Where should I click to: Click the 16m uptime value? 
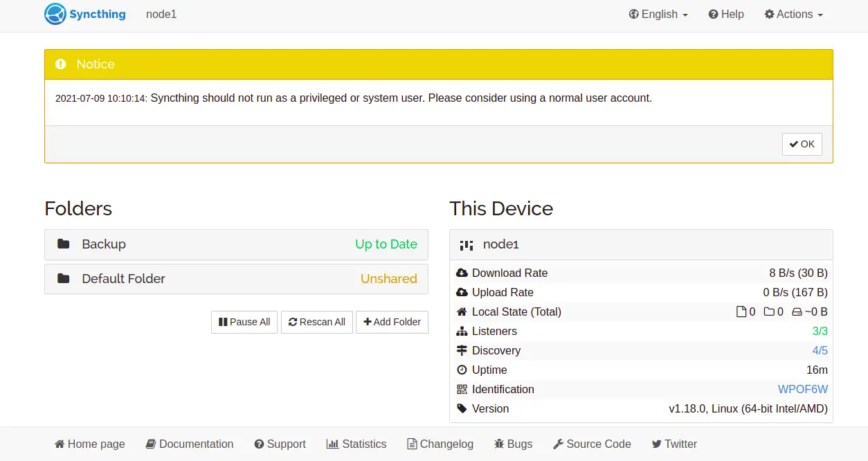(x=817, y=370)
